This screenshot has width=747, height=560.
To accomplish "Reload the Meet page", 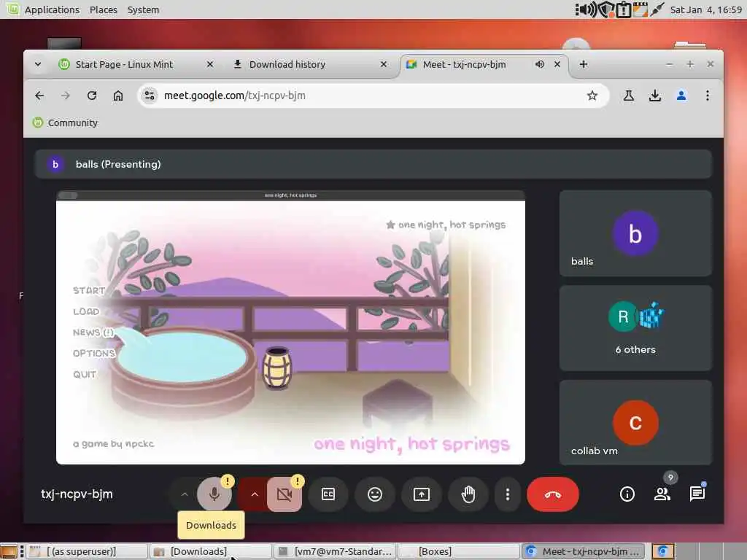I will coord(92,96).
